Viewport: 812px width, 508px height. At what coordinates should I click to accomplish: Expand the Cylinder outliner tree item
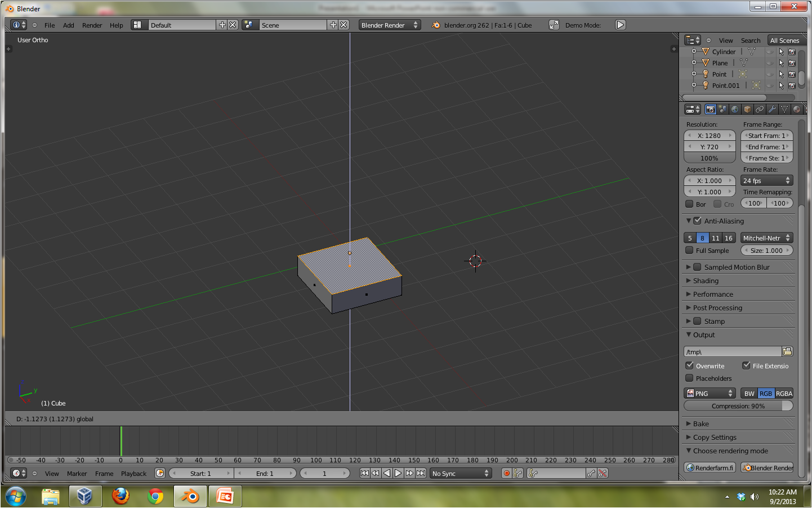[x=694, y=51]
